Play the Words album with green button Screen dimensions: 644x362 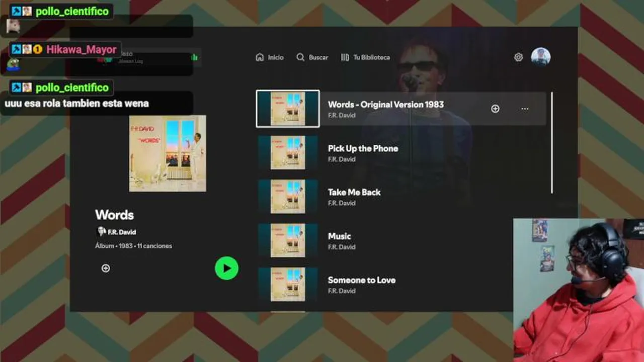[x=226, y=268]
